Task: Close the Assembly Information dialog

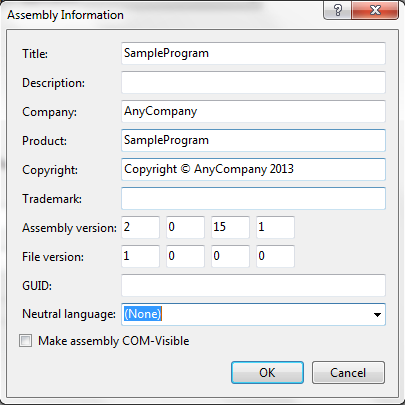Action: pyautogui.click(x=375, y=10)
